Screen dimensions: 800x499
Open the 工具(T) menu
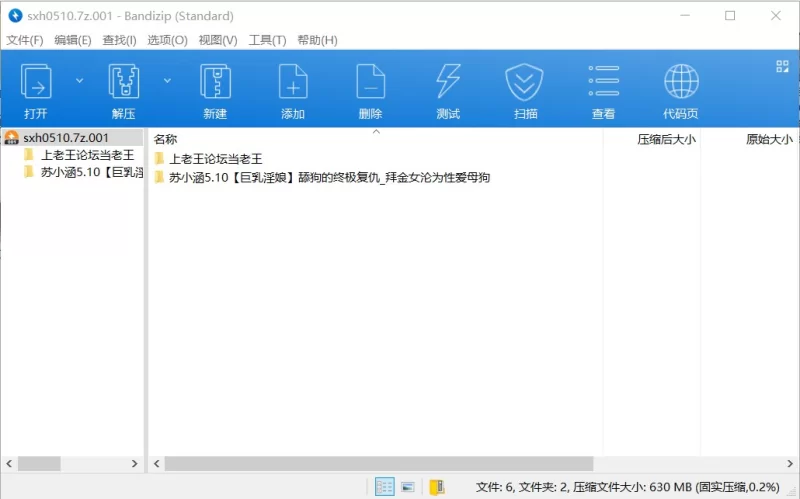click(x=267, y=40)
